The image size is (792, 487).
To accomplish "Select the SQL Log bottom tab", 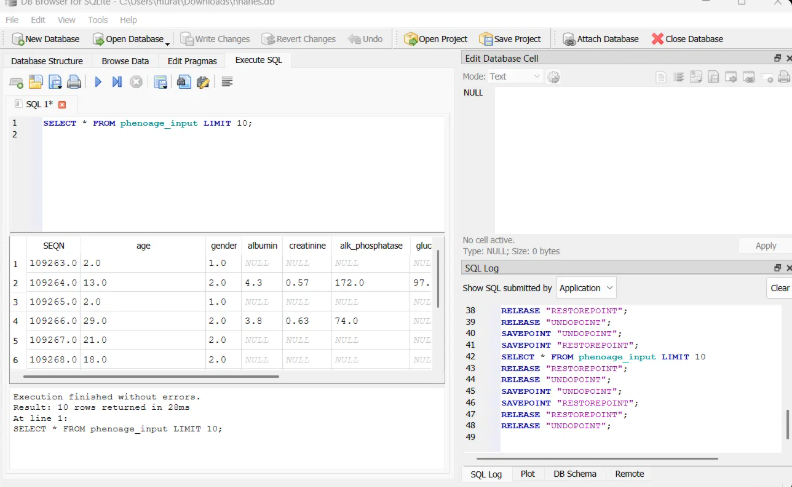I will [486, 474].
